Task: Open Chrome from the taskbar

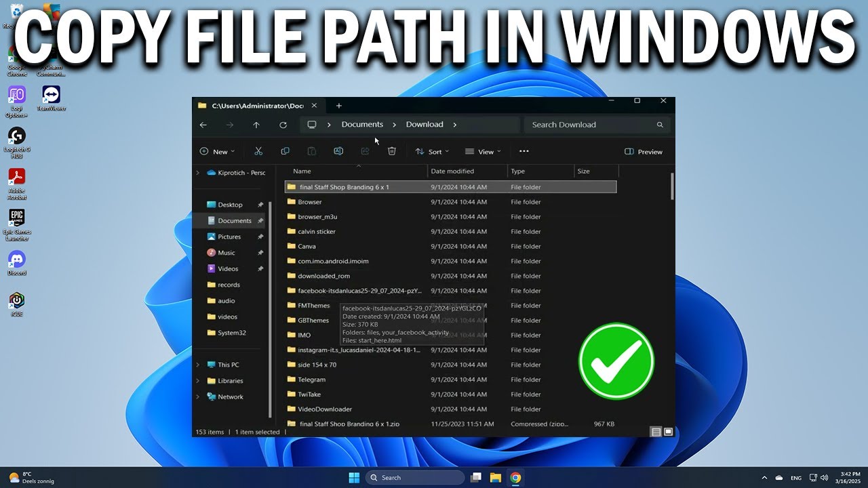Action: point(515,478)
